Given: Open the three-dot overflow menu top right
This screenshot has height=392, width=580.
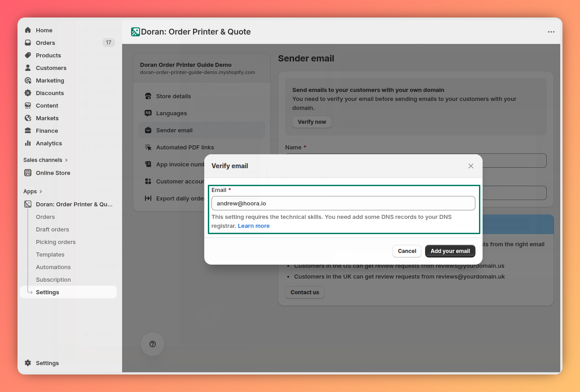Looking at the screenshot, I should [x=551, y=31].
